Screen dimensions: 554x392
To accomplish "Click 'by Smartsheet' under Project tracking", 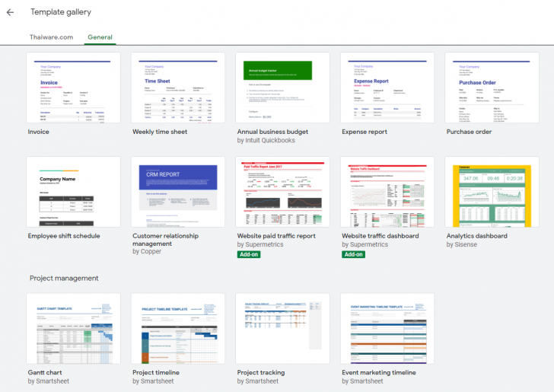I will [x=257, y=381].
